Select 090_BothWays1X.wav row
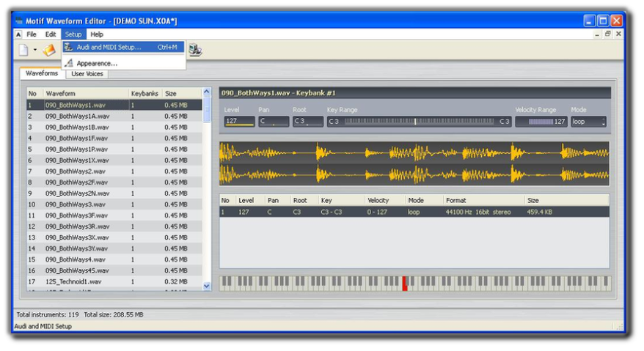The image size is (644, 351). 114,160
